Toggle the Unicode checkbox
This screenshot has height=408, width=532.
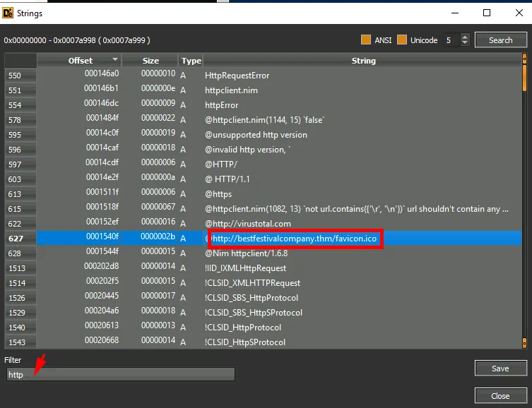coord(402,40)
